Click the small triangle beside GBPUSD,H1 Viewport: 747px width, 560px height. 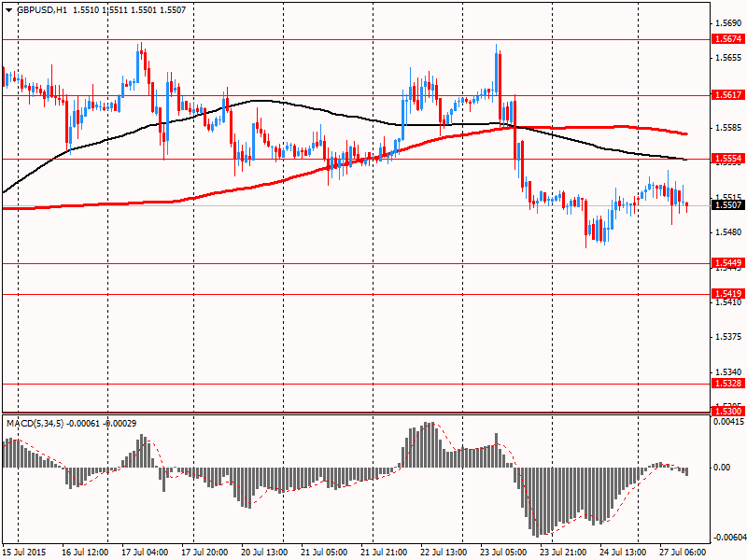coord(7,9)
